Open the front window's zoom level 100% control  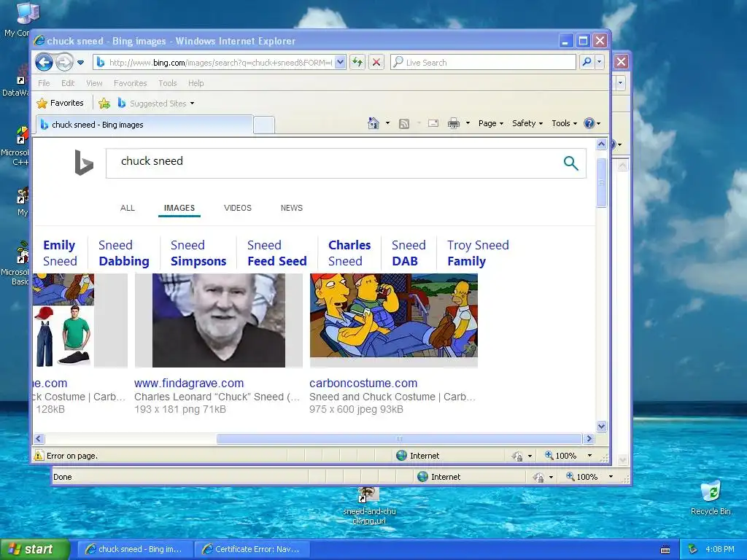coord(569,456)
